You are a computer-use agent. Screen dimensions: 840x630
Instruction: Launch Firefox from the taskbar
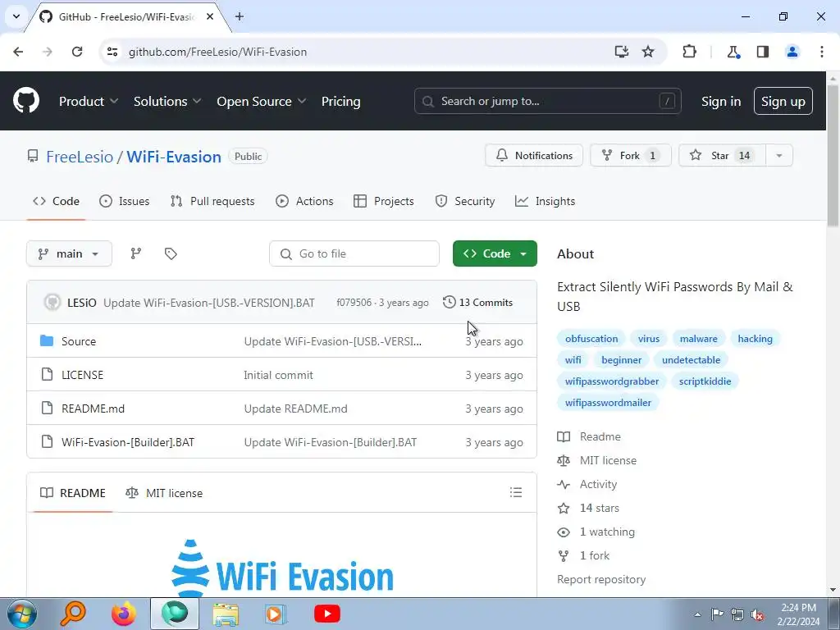click(x=124, y=614)
